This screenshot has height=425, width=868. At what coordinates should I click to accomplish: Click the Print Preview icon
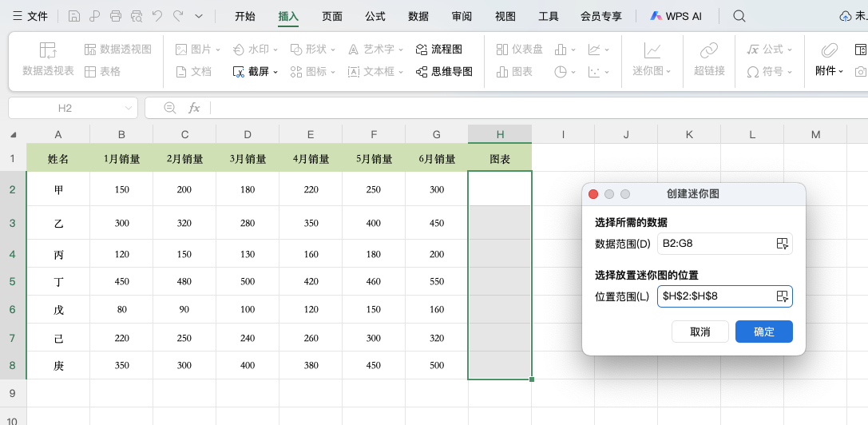point(137,16)
